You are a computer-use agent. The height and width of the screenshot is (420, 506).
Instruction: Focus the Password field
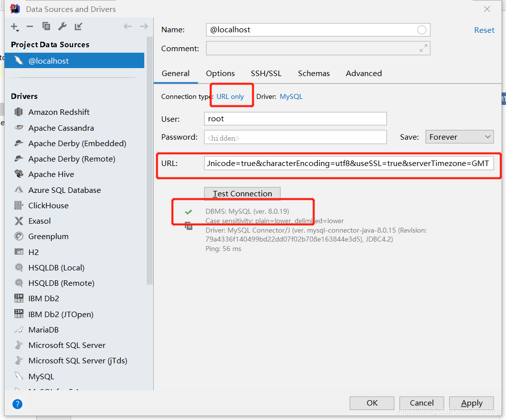click(295, 137)
